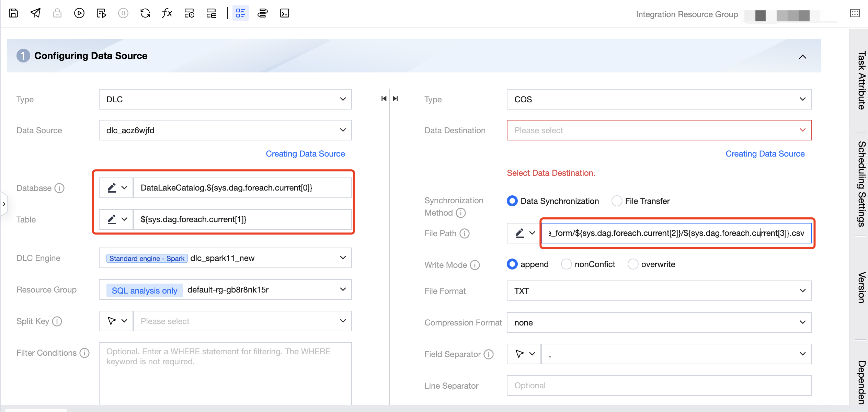Open the fx function icon
The width and height of the screenshot is (868, 412).
(x=167, y=13)
